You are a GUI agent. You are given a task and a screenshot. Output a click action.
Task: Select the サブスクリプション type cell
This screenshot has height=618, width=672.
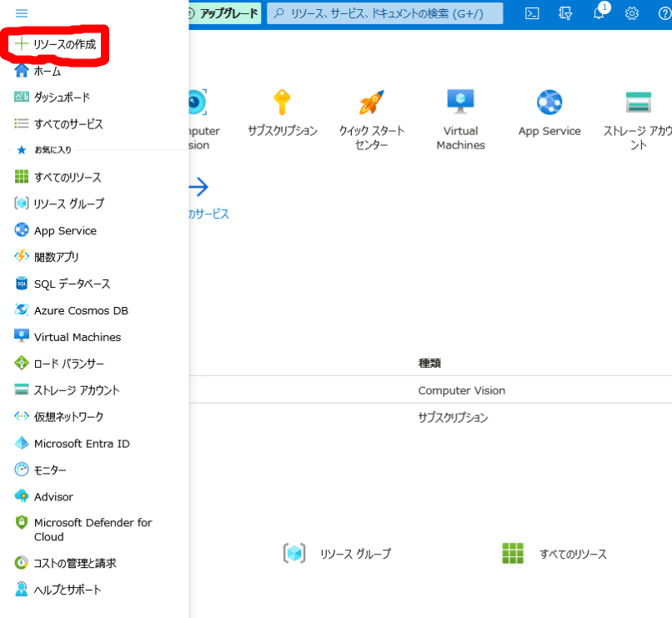(453, 418)
